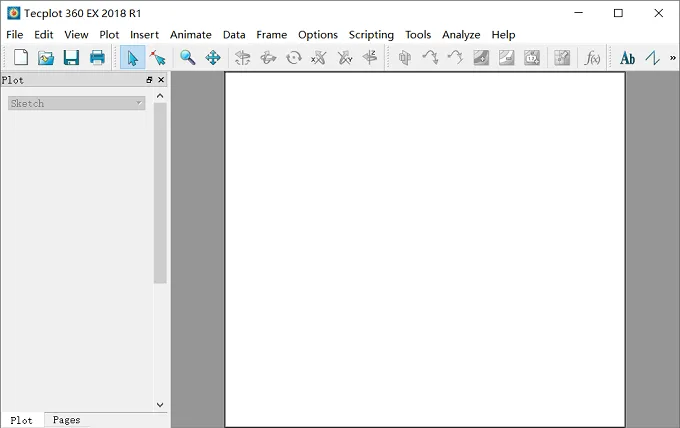Image resolution: width=680 pixels, height=428 pixels.
Task: Select the remove contour level tool
Action: tap(507, 57)
